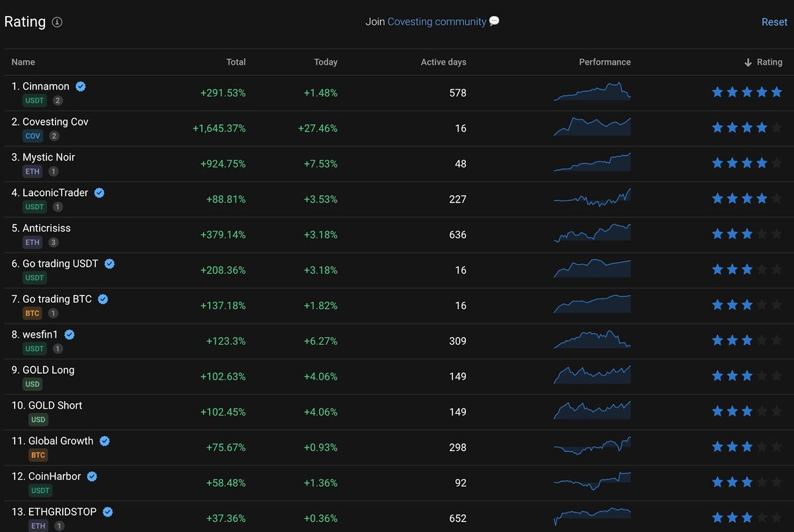Click wesfin1's verified badge
Screen dimensions: 794x532
(69, 335)
